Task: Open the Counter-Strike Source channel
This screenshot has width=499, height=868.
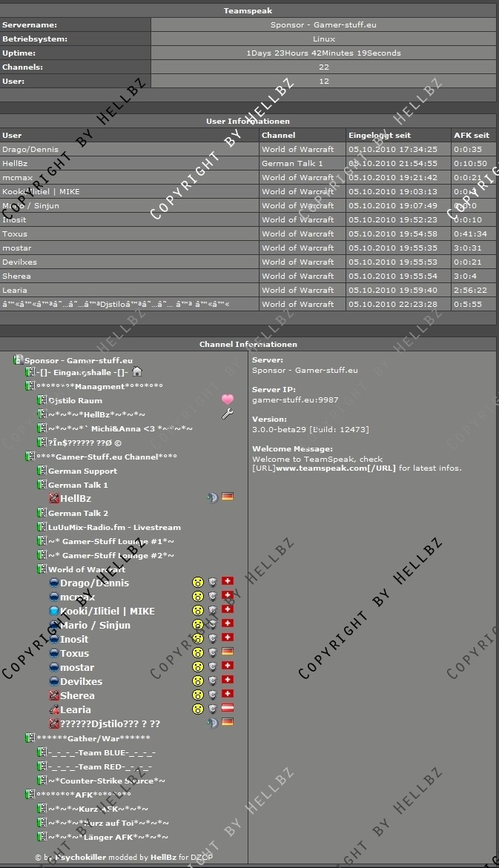Action: point(106,781)
